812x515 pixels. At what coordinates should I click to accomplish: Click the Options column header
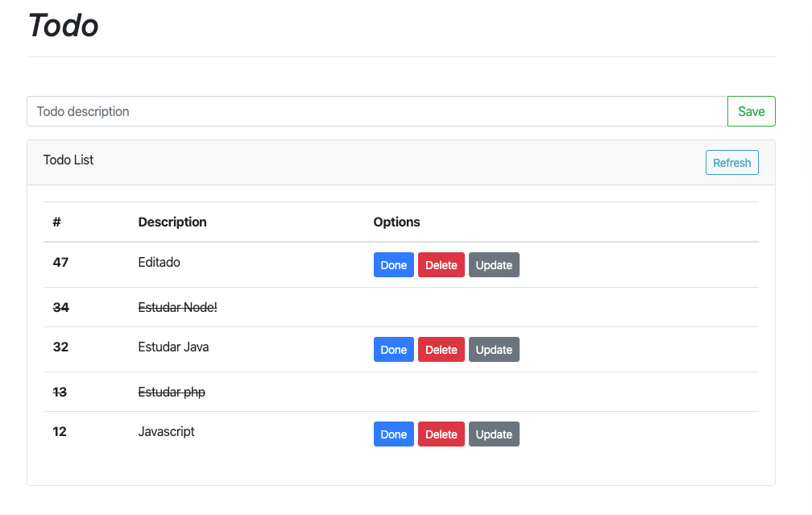(x=396, y=222)
